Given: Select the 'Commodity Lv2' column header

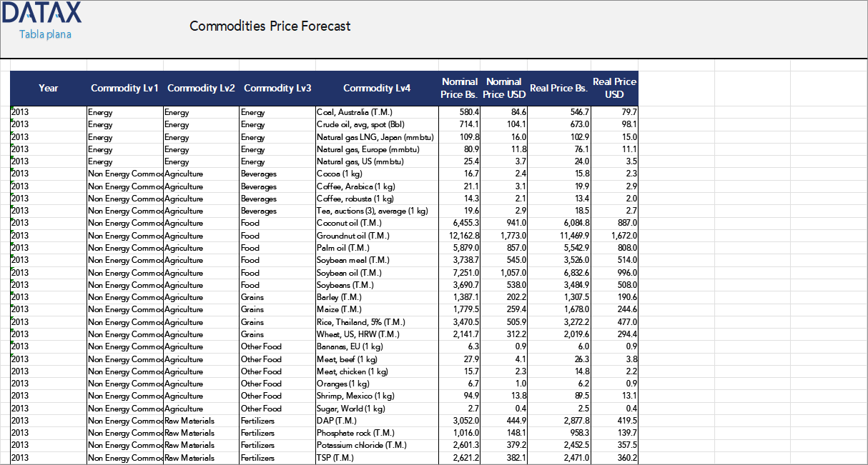Looking at the screenshot, I should point(201,88).
